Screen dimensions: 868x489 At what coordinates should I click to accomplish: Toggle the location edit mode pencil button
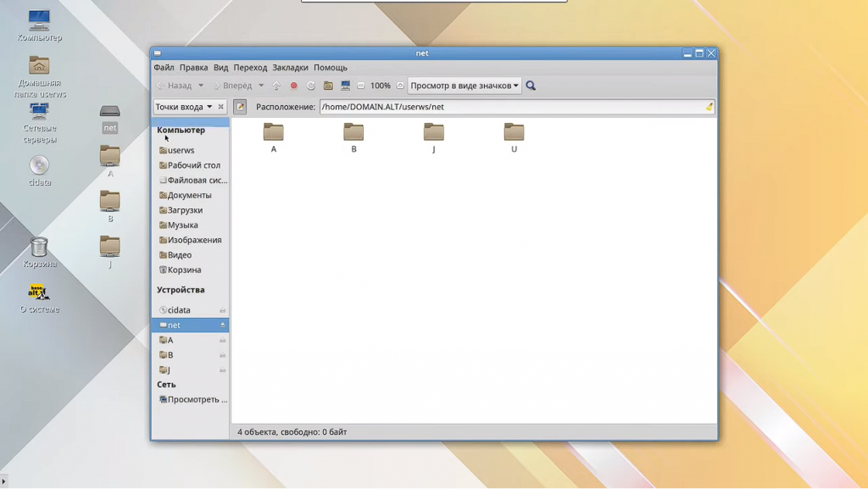pos(240,107)
